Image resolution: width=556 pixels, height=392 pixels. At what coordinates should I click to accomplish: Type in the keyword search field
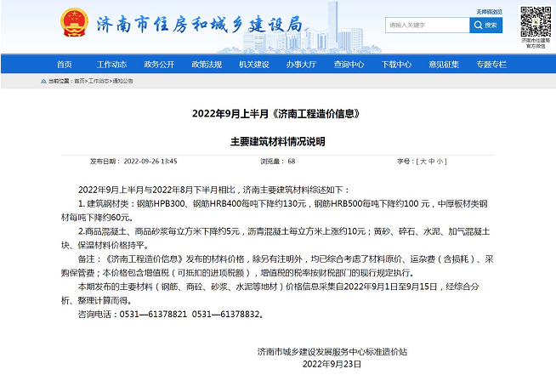pyautogui.click(x=427, y=26)
